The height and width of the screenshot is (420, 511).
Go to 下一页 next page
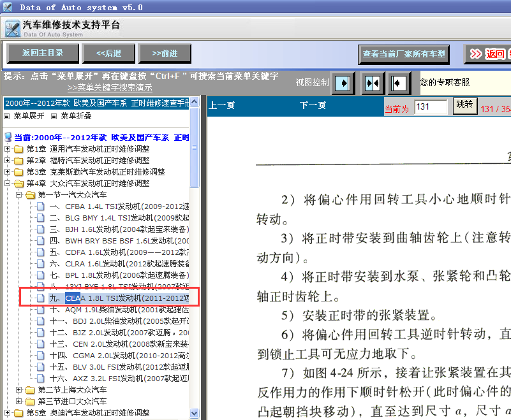[x=313, y=106]
